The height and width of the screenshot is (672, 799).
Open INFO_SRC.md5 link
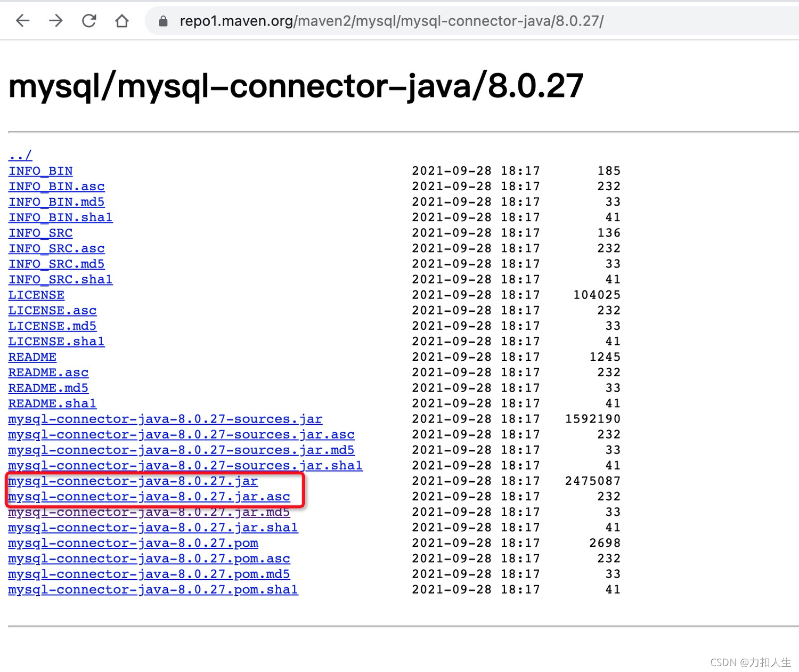pyautogui.click(x=56, y=264)
